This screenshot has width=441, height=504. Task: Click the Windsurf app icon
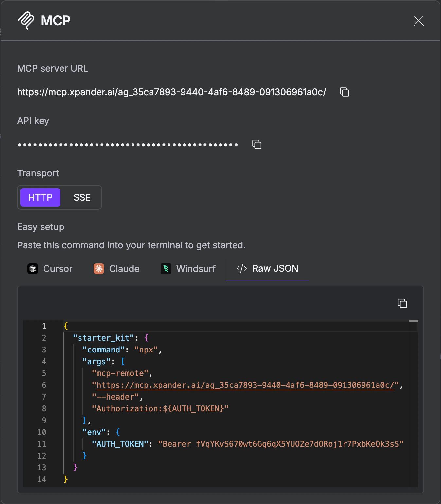166,269
